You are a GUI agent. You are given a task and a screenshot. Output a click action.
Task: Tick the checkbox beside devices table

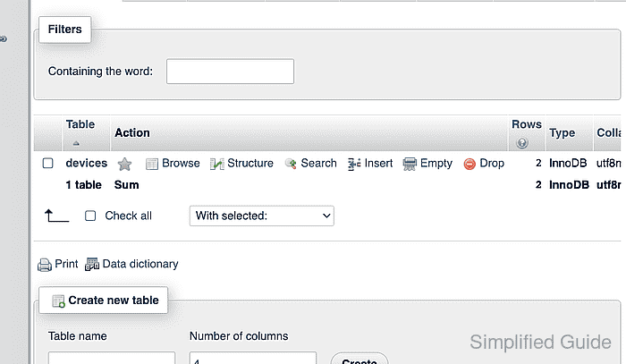tap(48, 164)
